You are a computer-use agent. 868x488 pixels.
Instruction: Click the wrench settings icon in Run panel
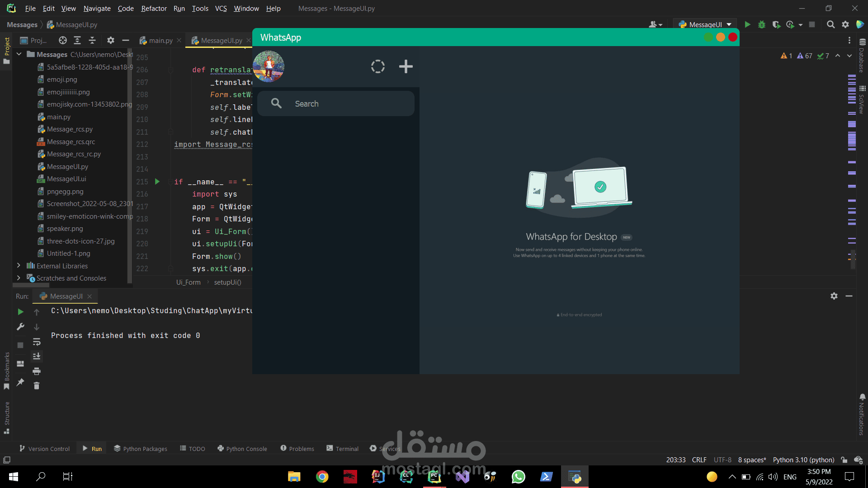coord(20,327)
